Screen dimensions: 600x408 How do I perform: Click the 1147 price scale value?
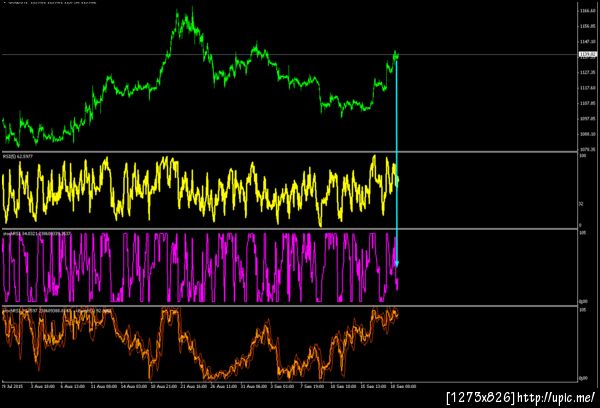click(x=588, y=41)
